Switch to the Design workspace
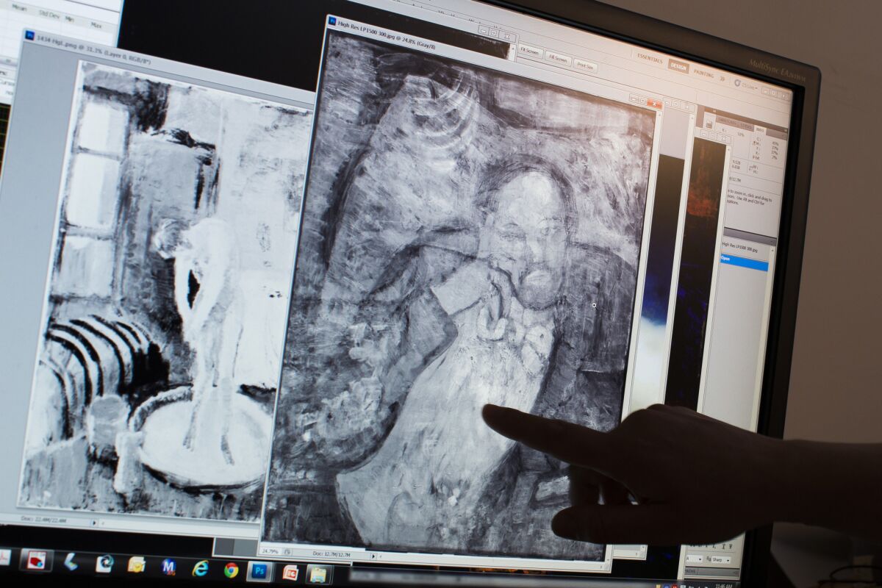This screenshot has width=882, height=588. pos(678,67)
